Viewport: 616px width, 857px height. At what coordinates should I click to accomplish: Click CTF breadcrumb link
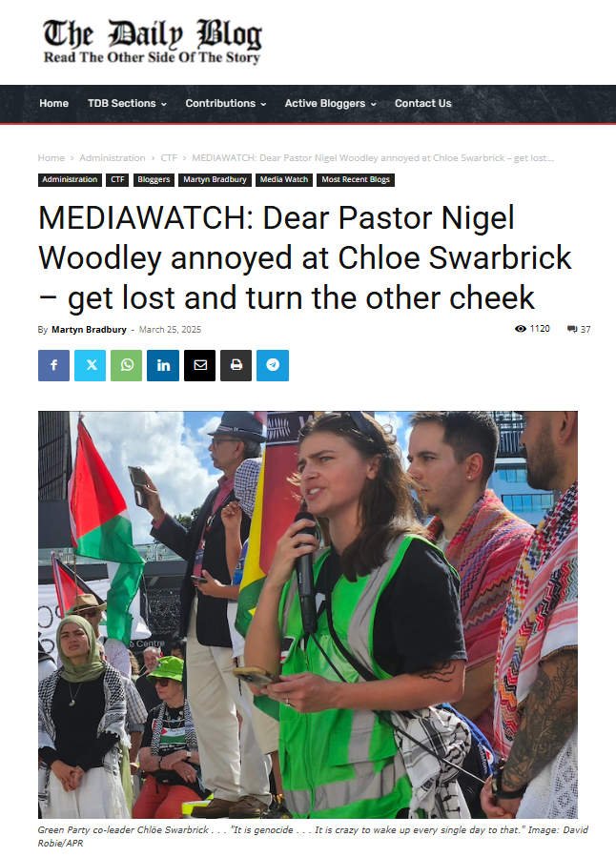(x=169, y=158)
